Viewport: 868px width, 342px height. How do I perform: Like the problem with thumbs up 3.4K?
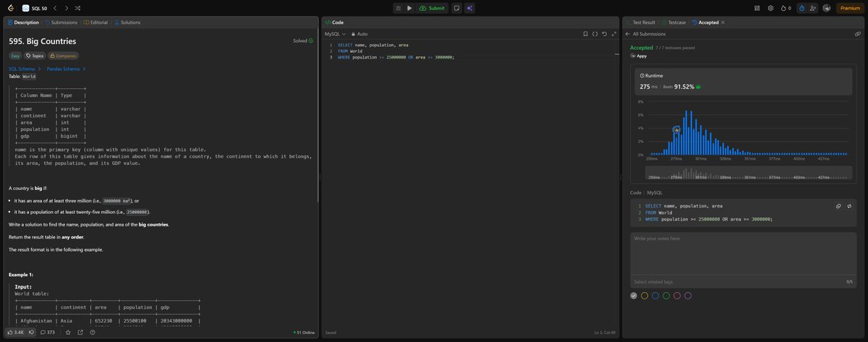(15, 333)
